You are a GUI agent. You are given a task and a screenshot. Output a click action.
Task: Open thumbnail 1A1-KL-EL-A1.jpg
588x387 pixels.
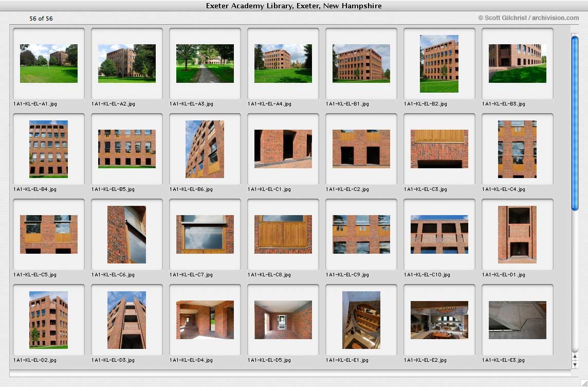point(49,63)
